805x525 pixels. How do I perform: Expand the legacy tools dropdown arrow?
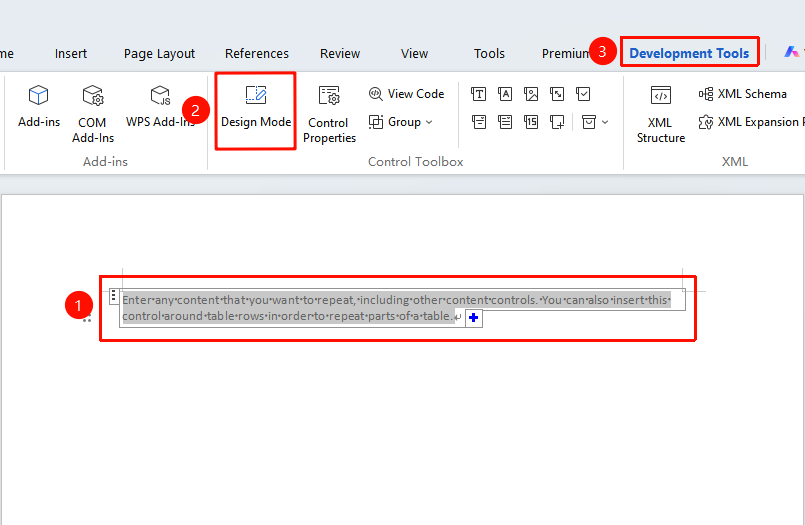point(605,122)
